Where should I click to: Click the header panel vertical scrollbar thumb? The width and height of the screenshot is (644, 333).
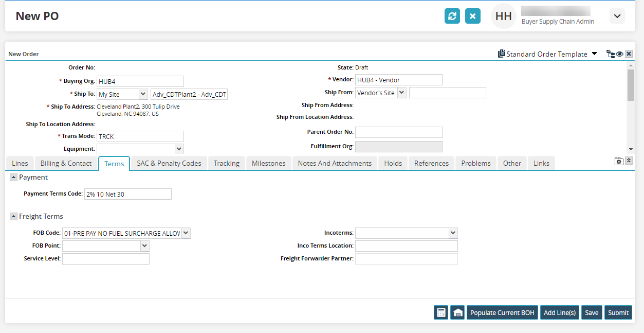(x=631, y=85)
